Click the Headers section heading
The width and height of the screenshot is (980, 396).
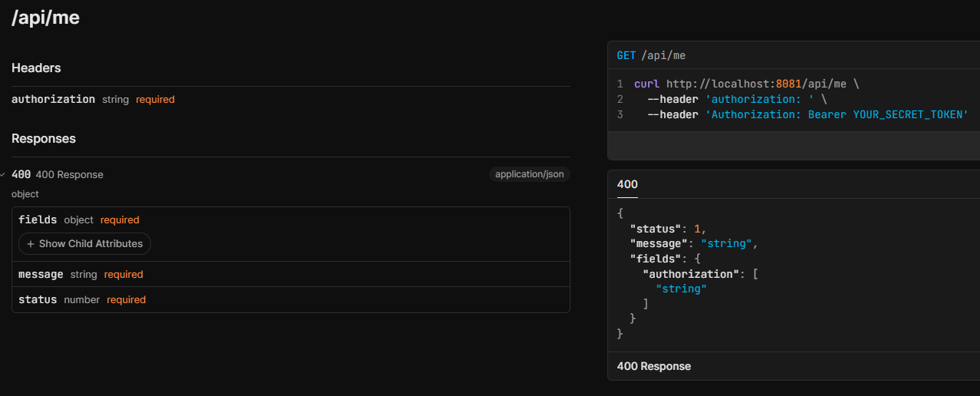pyautogui.click(x=36, y=68)
